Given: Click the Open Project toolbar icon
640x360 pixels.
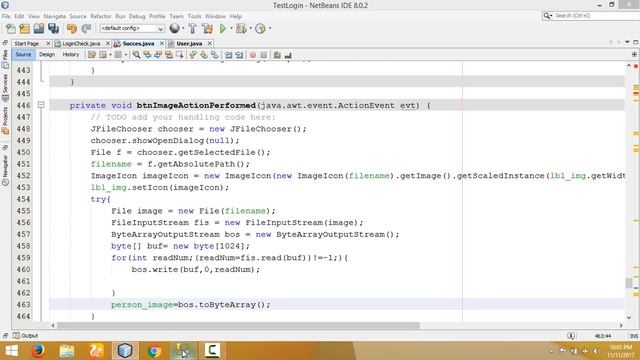Looking at the screenshot, I should (39, 29).
